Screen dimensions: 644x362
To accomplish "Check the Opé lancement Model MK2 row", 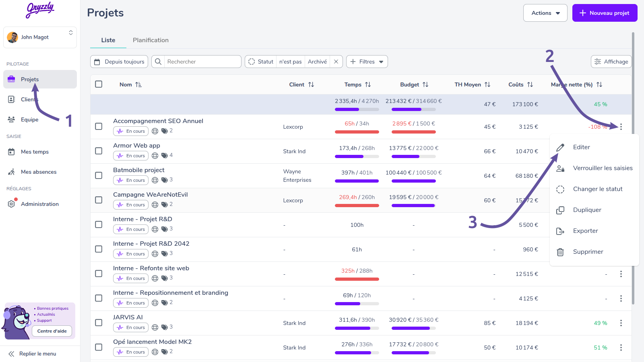I will (99, 347).
